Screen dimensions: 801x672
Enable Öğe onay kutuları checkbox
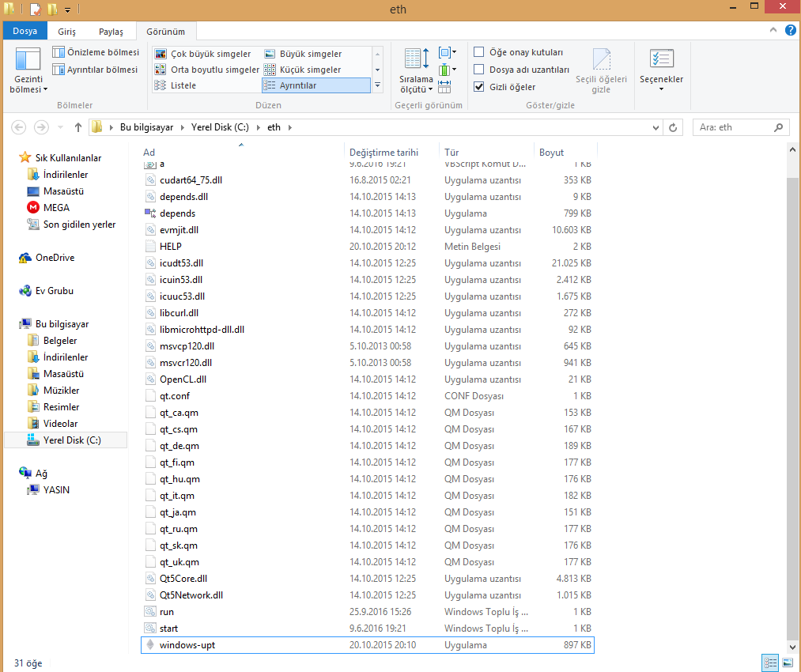[x=479, y=52]
